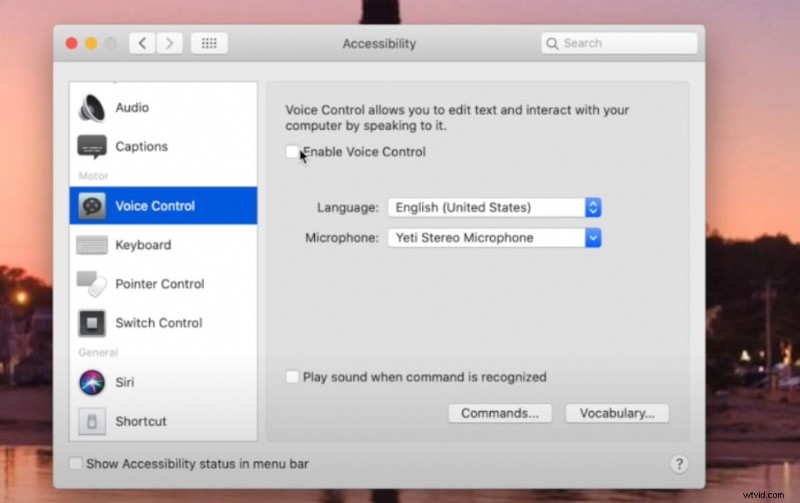Open the Language dropdown
Screen dimensions: 800x503
(494, 208)
